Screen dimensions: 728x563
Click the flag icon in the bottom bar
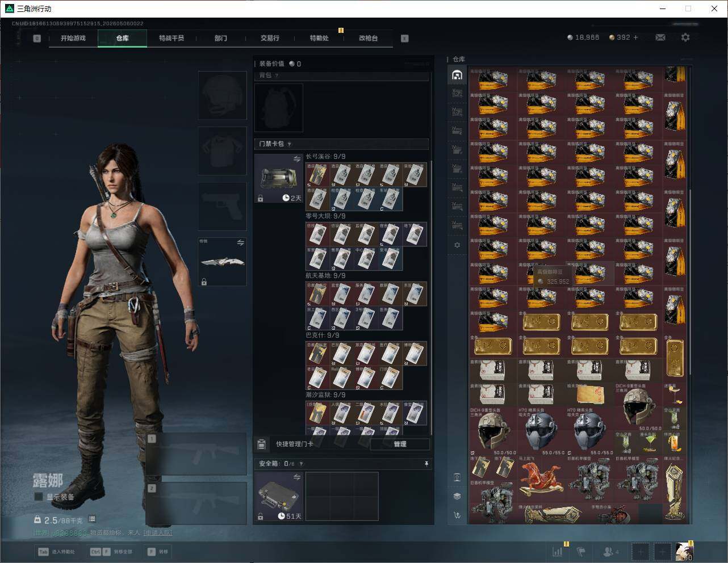pyautogui.click(x=581, y=551)
